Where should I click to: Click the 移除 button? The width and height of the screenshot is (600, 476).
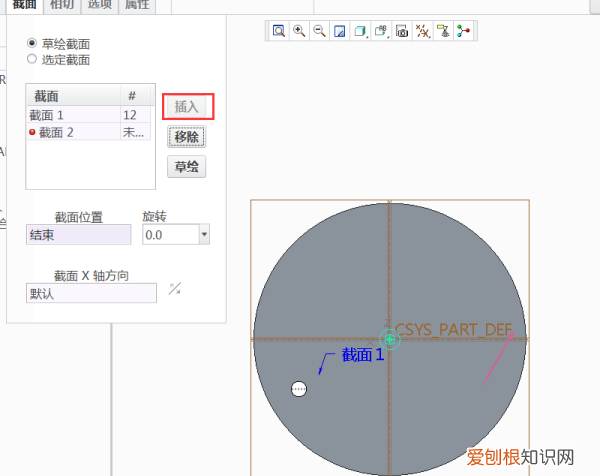[x=186, y=137]
